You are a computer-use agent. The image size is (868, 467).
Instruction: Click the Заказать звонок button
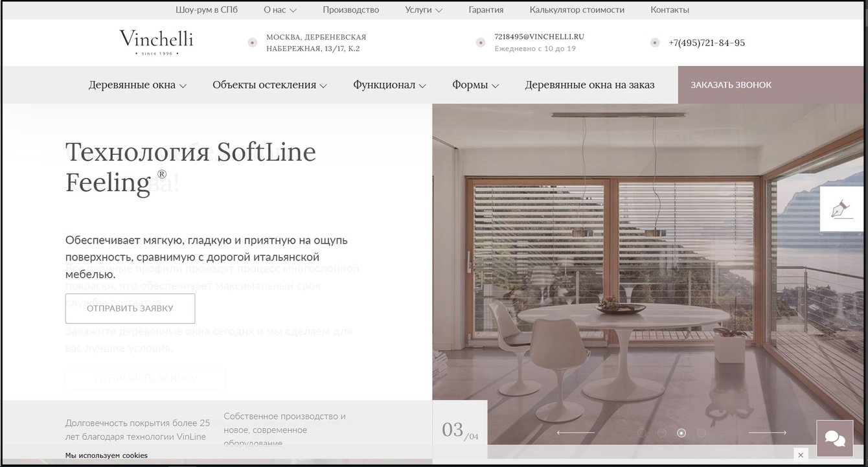(x=771, y=85)
